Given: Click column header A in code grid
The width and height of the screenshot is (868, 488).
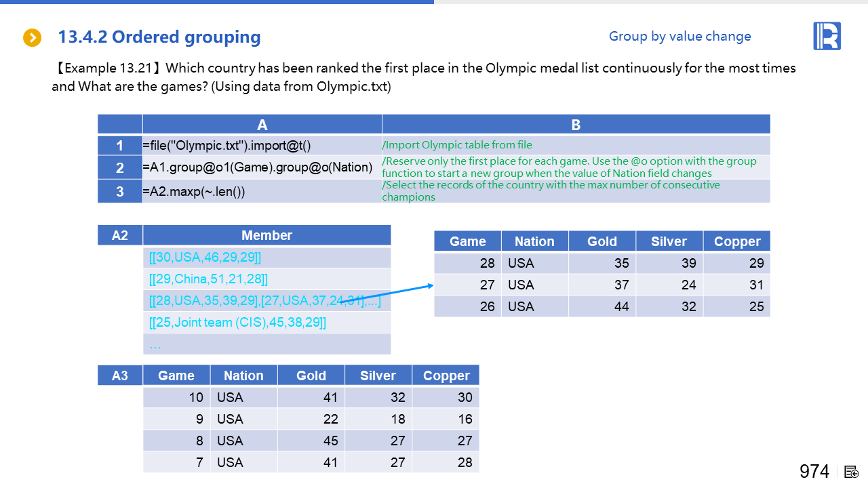Looking at the screenshot, I should pos(262,124).
